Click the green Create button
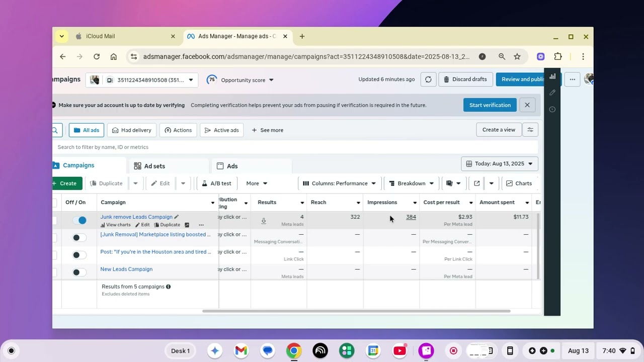644x362 pixels. tap(67, 184)
